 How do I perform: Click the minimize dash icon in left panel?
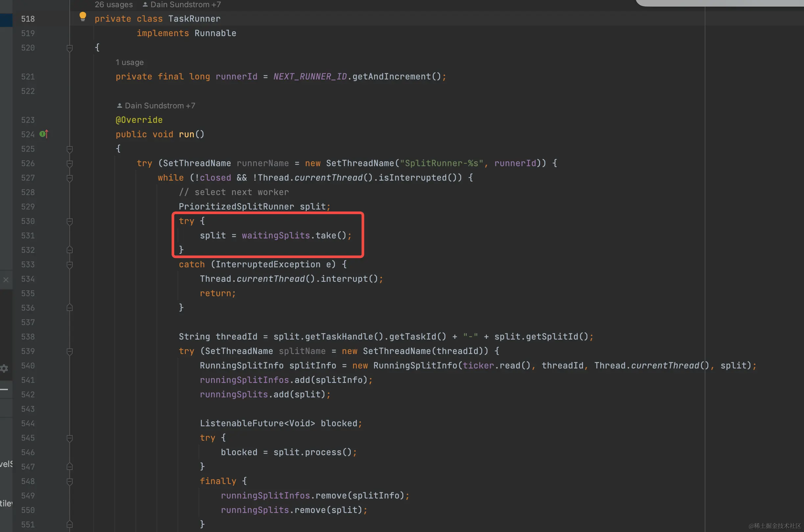[4, 389]
